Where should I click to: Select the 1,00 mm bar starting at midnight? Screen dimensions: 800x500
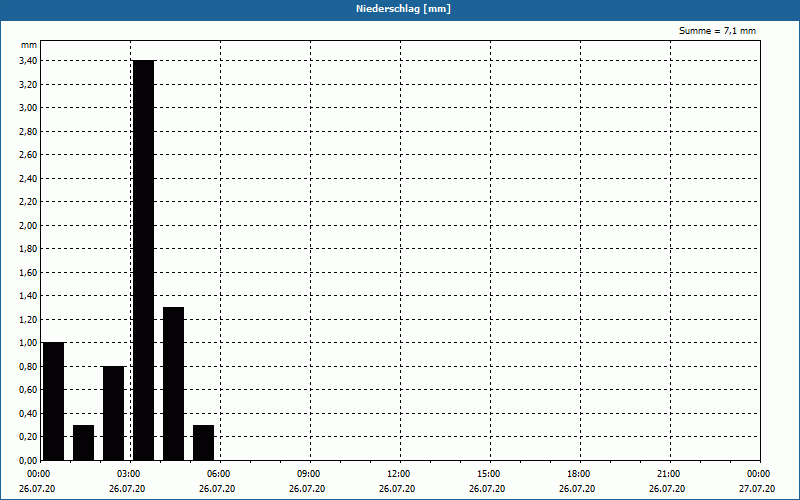tap(53, 402)
